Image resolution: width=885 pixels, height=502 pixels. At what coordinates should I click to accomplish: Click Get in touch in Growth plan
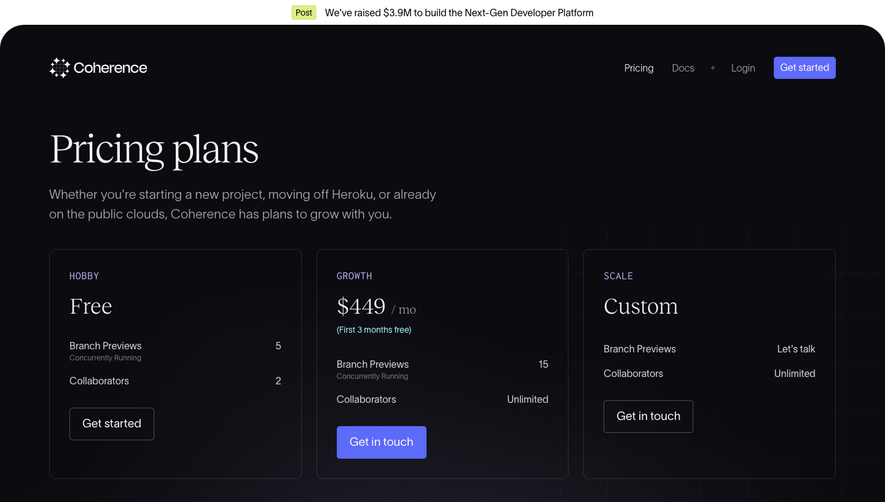click(382, 442)
